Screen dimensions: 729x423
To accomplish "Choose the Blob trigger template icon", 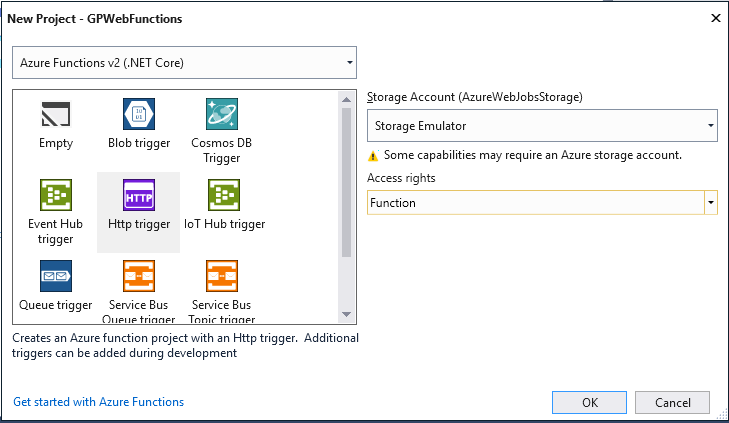I will (139, 114).
